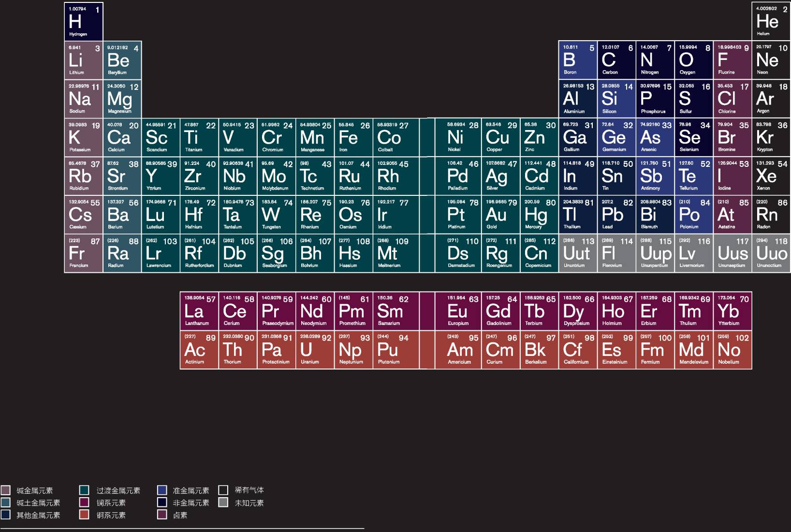791x532 pixels.
Task: Open the Magnesium (Mg) cell
Action: coord(122,99)
